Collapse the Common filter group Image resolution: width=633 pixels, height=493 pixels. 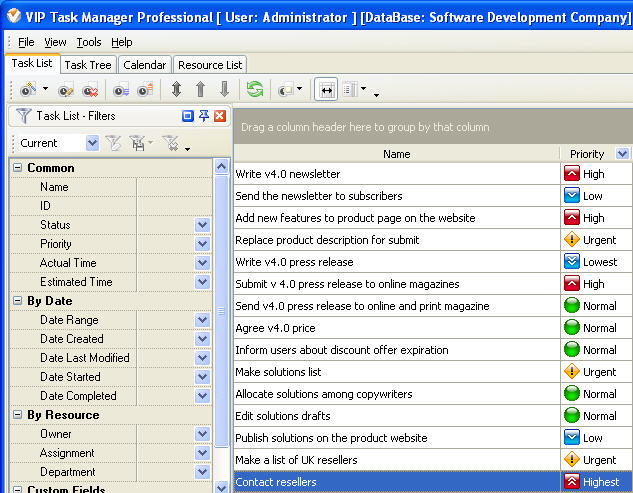click(x=17, y=168)
